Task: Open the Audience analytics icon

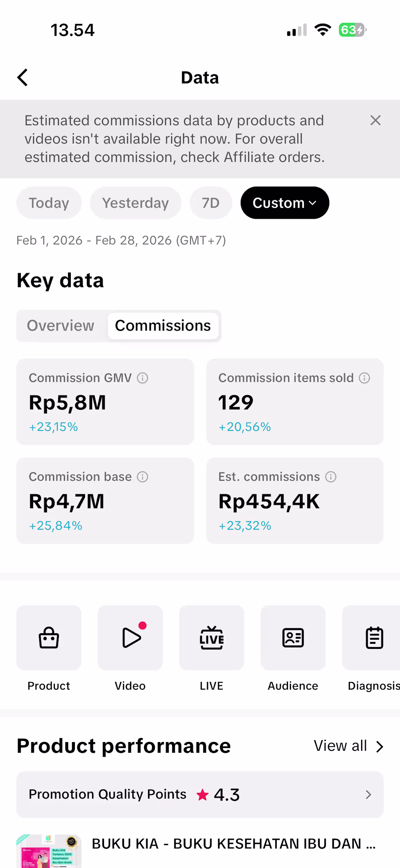Action: (x=293, y=638)
